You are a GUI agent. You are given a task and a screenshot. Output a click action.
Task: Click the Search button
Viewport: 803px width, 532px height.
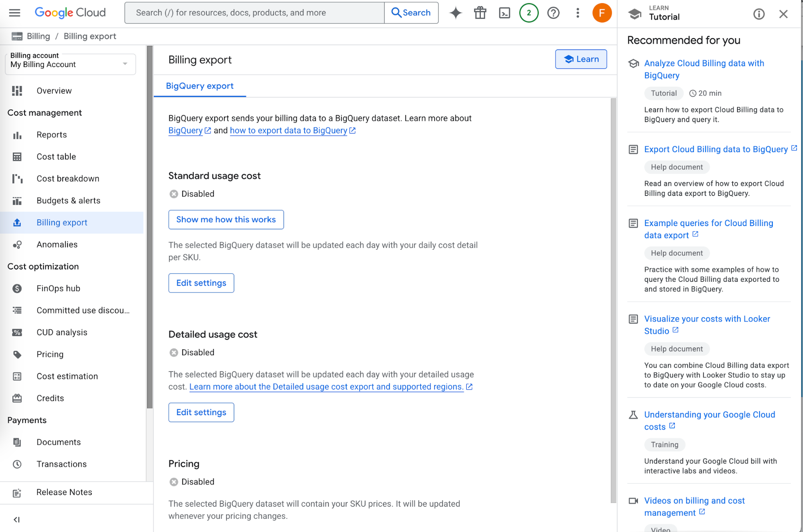click(411, 13)
